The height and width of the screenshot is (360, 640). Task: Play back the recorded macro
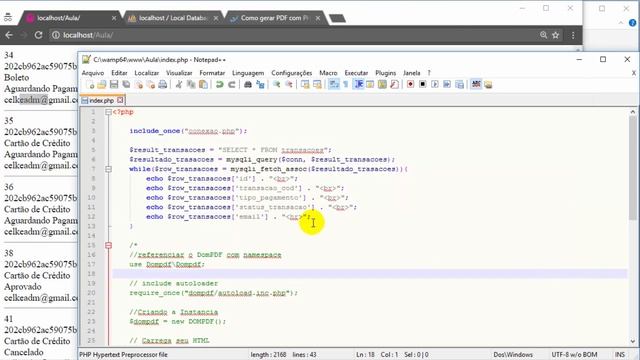(435, 84)
